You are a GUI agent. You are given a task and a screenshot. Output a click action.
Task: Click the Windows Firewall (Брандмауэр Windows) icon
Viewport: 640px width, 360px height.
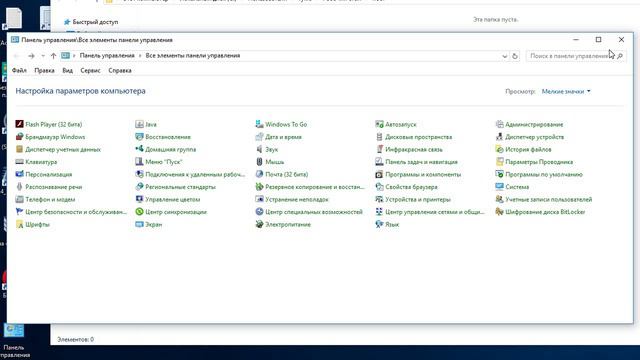pos(19,137)
